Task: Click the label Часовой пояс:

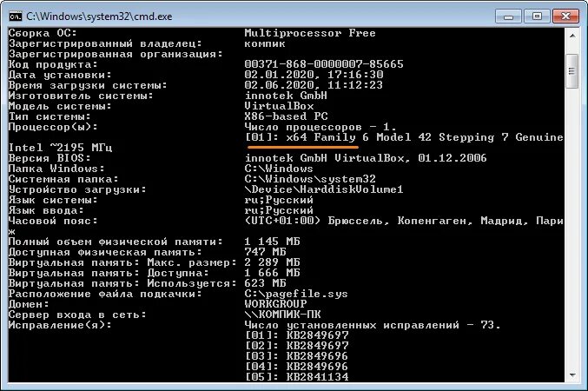Action: tap(53, 221)
